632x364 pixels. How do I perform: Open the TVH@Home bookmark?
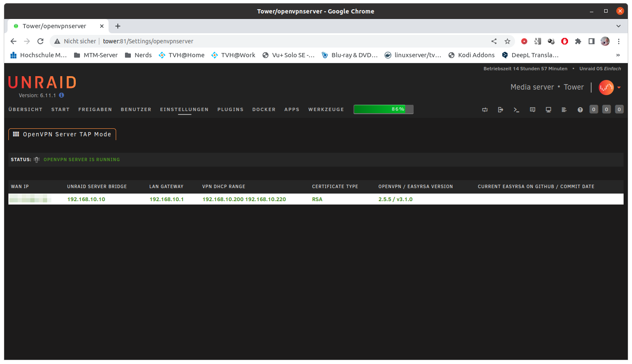(x=181, y=55)
